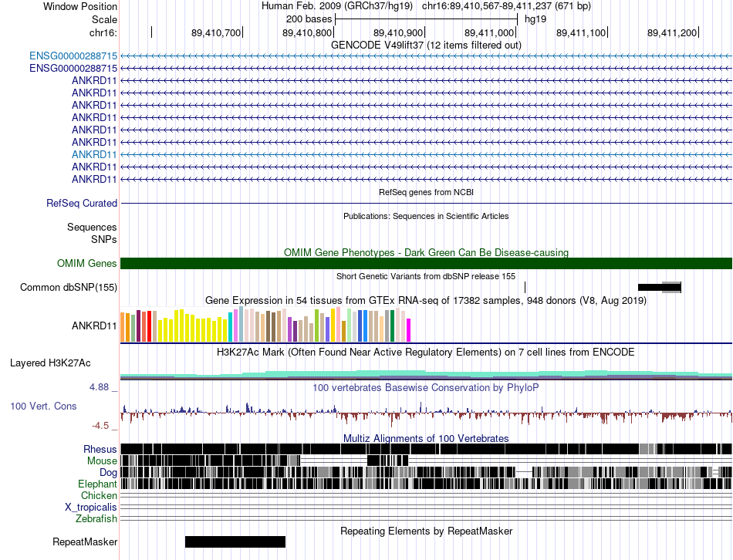Click the chr16: ruler label
The image size is (733, 560).
[103, 32]
